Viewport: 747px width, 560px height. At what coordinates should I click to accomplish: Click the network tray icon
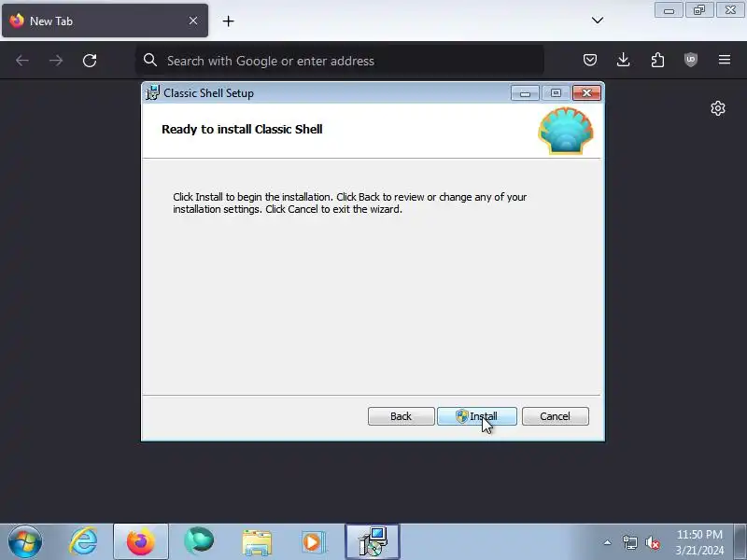tap(629, 542)
